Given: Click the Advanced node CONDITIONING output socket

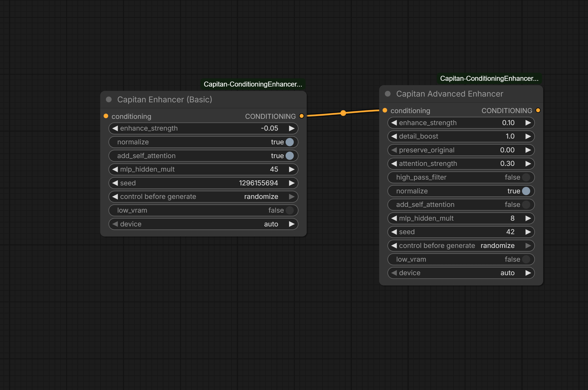Looking at the screenshot, I should point(538,110).
